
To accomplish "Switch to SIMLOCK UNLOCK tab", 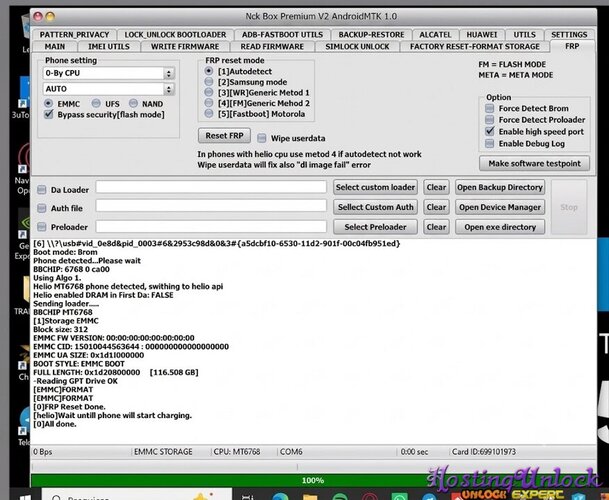I will point(357,47).
